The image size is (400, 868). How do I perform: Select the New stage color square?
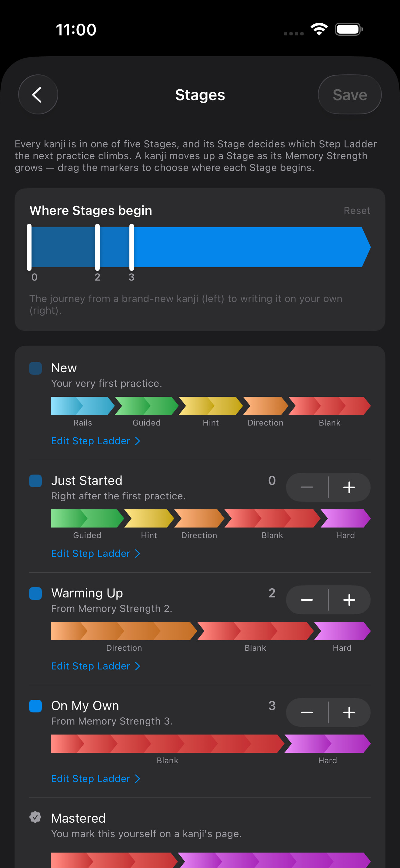35,368
